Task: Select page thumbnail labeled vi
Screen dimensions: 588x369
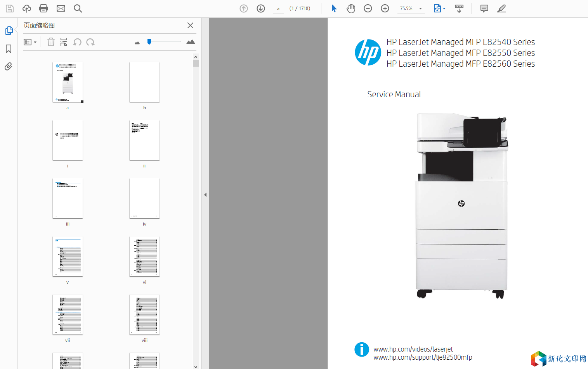Action: [144, 257]
